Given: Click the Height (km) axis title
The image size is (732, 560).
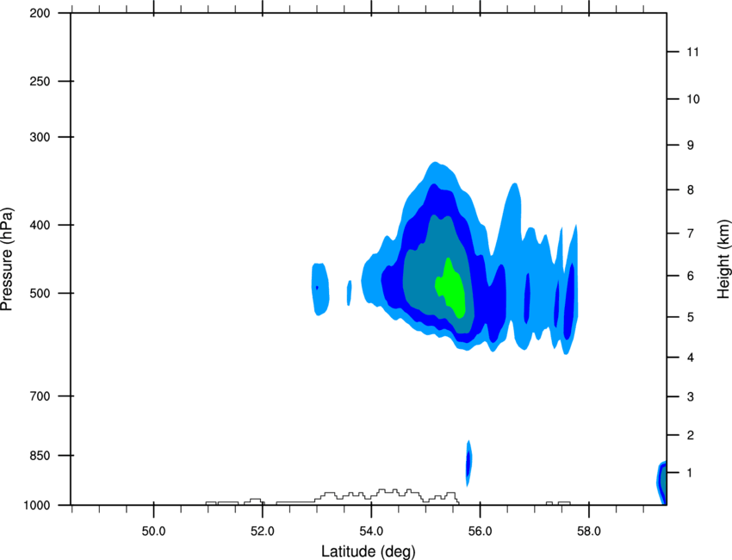Looking at the screenshot, I should tap(723, 258).
